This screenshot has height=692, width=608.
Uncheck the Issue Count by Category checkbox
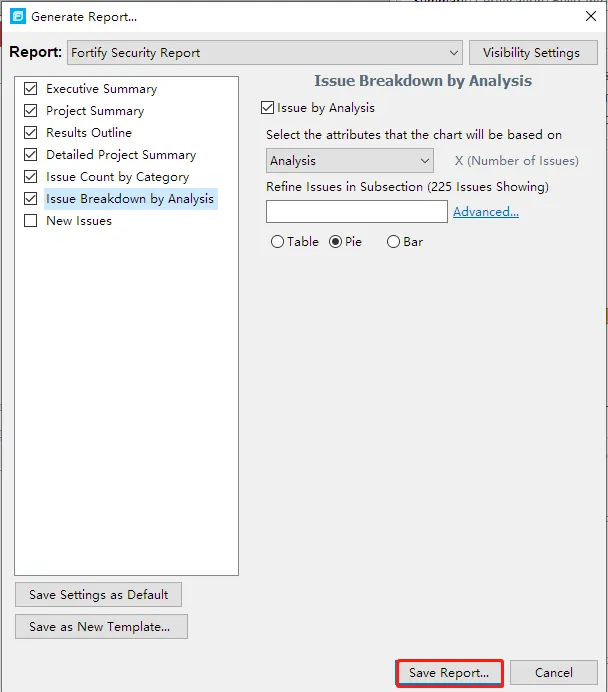point(30,177)
